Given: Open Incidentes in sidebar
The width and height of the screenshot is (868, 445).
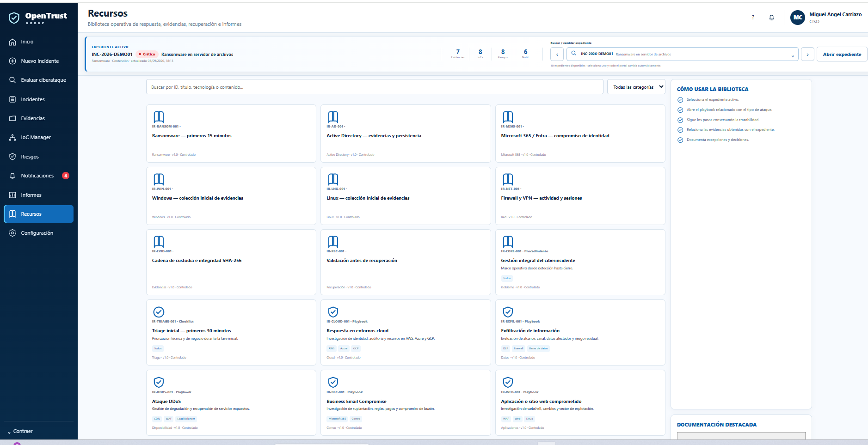Looking at the screenshot, I should [x=38, y=99].
